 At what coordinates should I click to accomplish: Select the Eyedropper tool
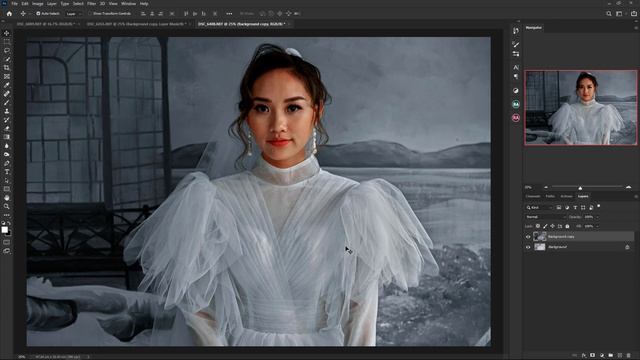[x=7, y=85]
